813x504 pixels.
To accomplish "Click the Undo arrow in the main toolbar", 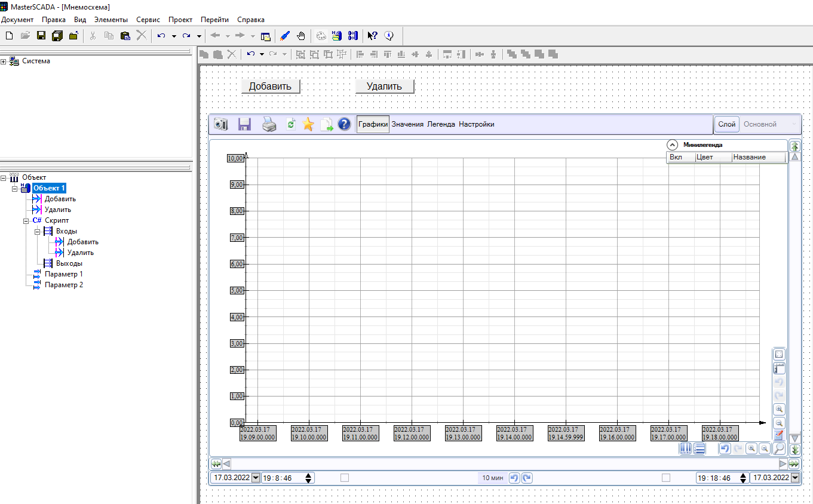I will pyautogui.click(x=161, y=36).
